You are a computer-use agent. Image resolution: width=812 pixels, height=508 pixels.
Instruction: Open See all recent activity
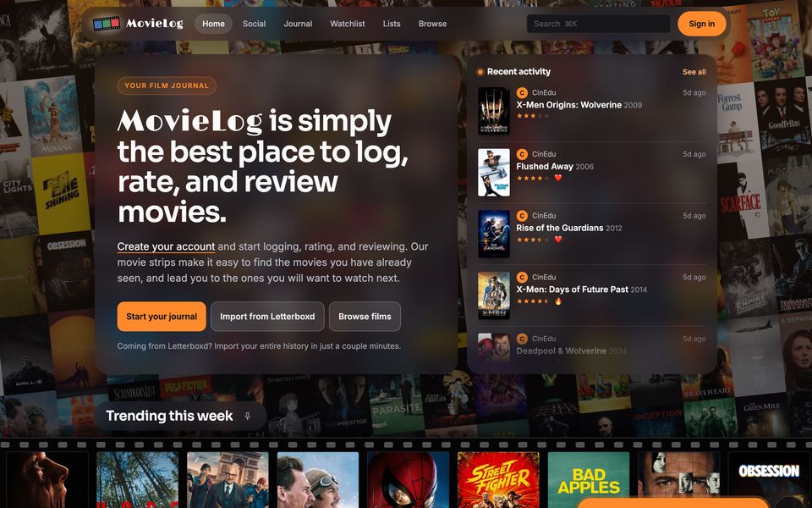(694, 72)
